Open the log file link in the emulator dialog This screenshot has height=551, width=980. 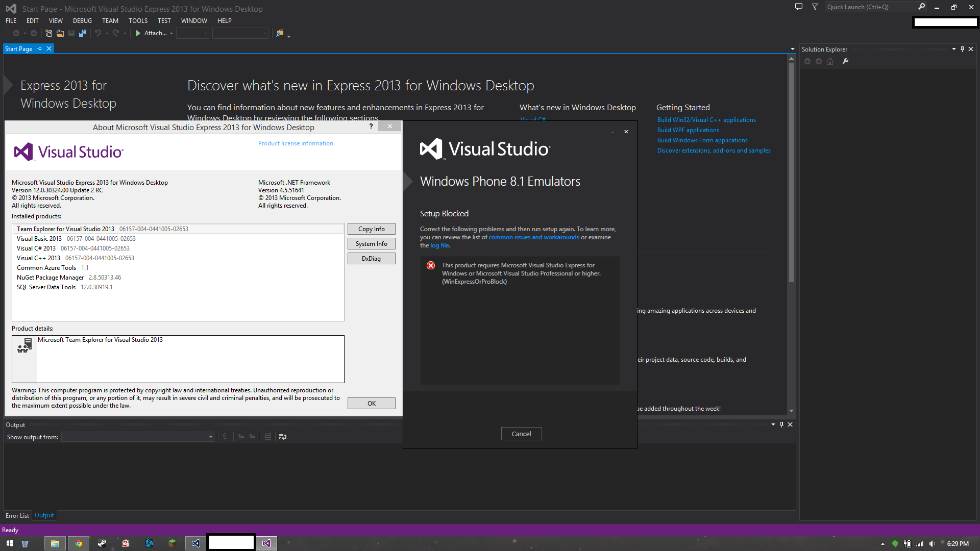click(x=439, y=245)
